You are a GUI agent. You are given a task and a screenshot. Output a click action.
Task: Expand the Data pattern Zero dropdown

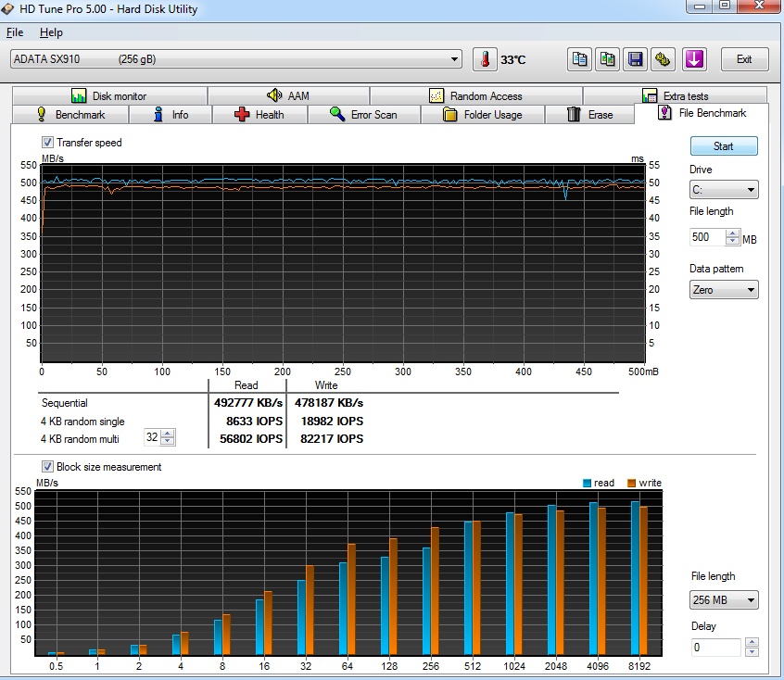pos(723,290)
